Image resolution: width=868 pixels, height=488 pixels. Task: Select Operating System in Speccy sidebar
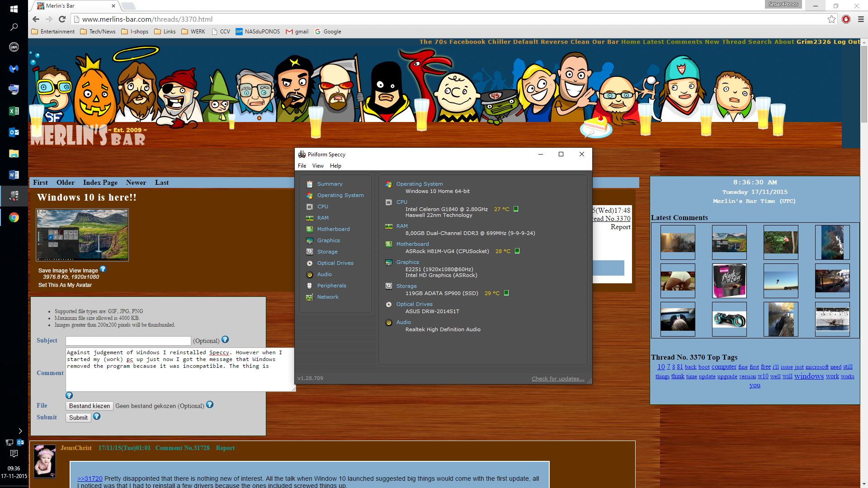[340, 195]
